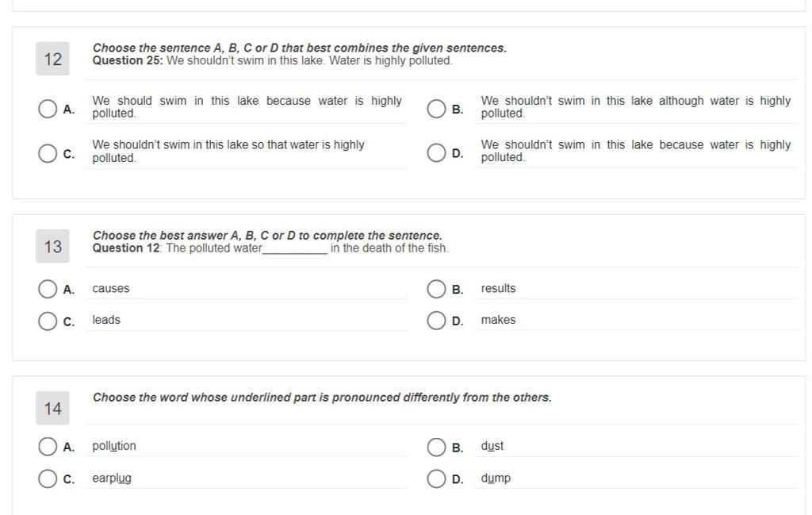This screenshot has height=515, width=812.
Task: Select option A radio for question 12
Action: tap(47, 109)
